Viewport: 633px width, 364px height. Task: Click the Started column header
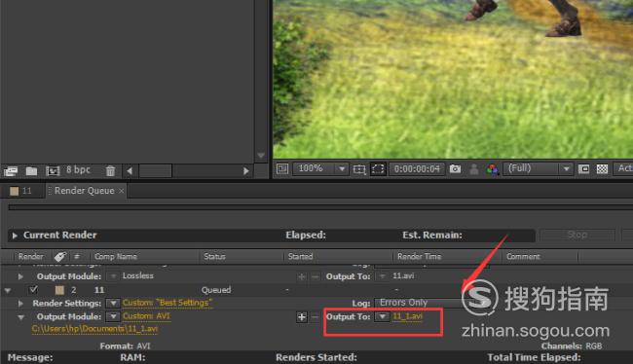pyautogui.click(x=300, y=257)
